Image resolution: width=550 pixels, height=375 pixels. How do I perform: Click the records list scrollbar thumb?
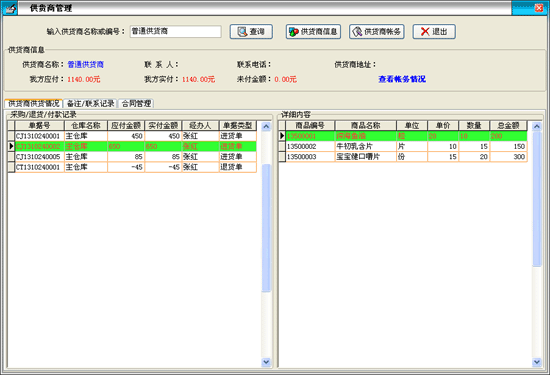266,228
